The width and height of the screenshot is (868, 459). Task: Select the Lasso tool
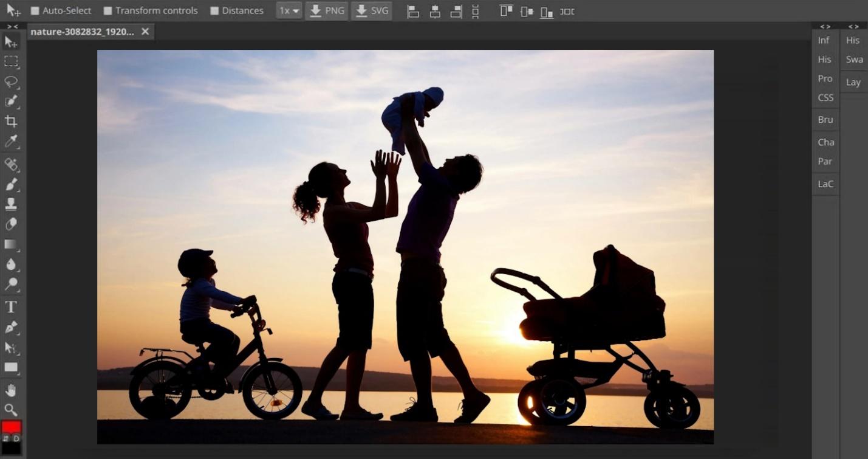[x=11, y=81]
